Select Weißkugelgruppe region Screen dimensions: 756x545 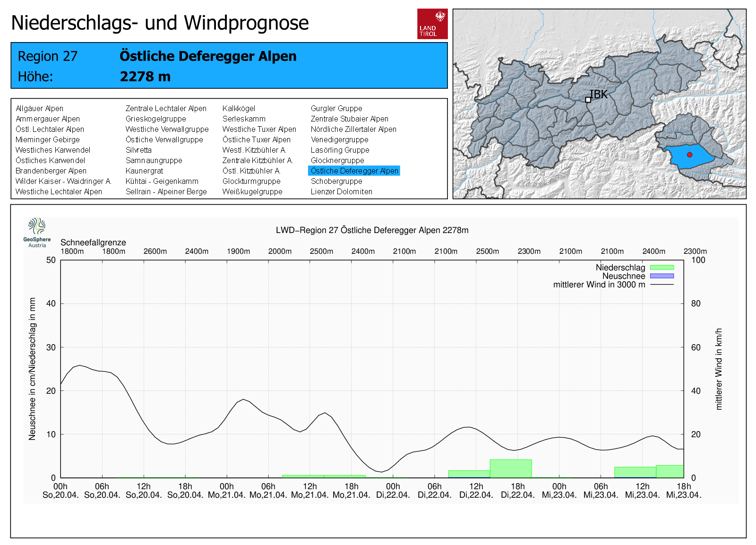[252, 191]
